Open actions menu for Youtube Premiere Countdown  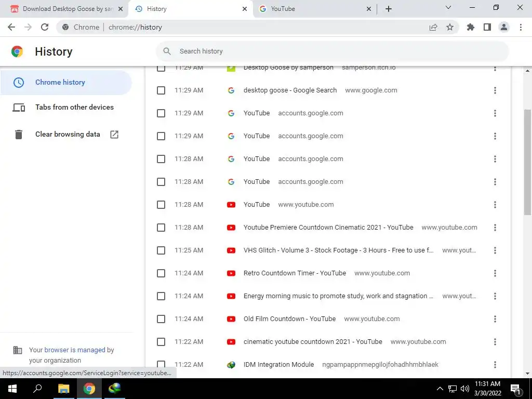point(495,228)
